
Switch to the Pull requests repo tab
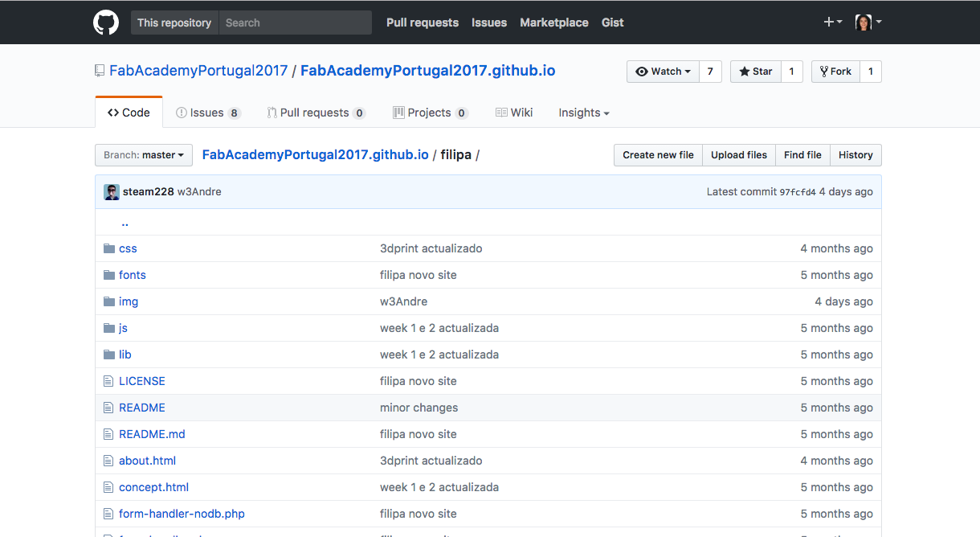pos(316,113)
